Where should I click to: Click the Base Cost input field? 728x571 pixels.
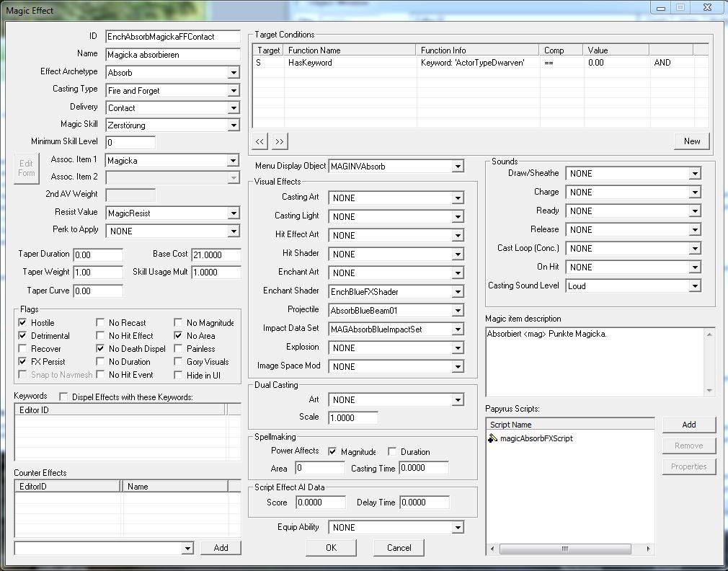[x=216, y=254]
